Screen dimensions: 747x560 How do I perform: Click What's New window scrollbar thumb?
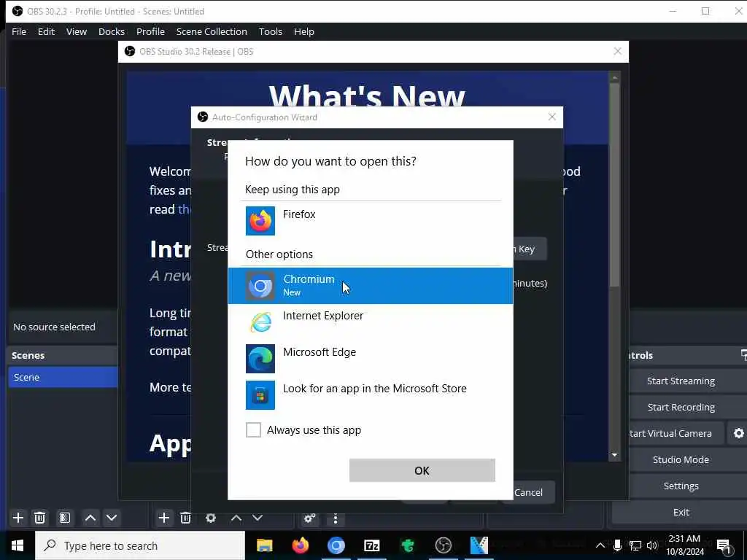click(614, 184)
